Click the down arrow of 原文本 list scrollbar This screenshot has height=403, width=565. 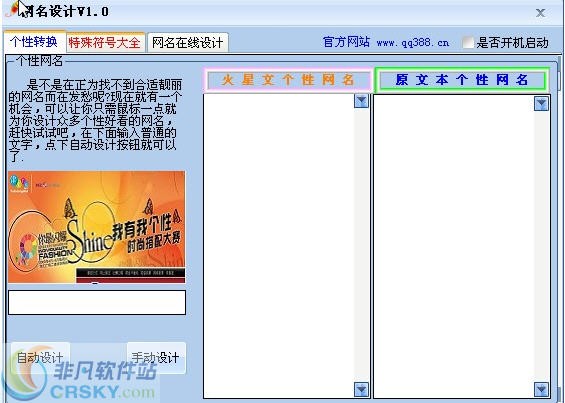pyautogui.click(x=541, y=389)
